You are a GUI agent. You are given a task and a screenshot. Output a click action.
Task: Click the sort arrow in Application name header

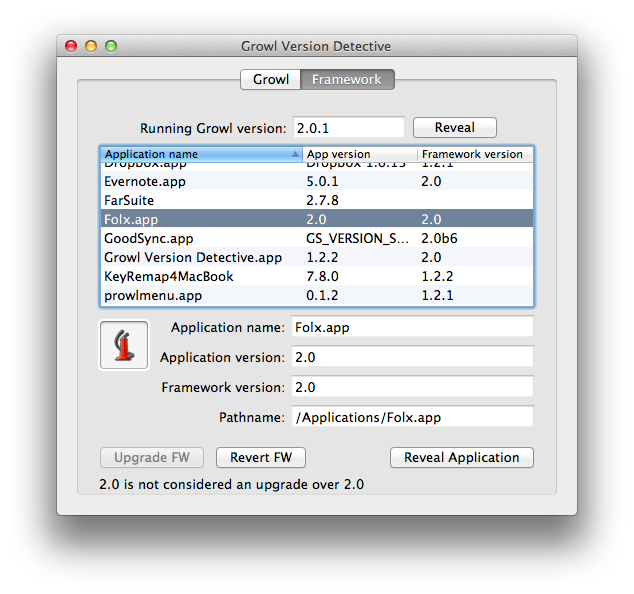pyautogui.click(x=295, y=154)
